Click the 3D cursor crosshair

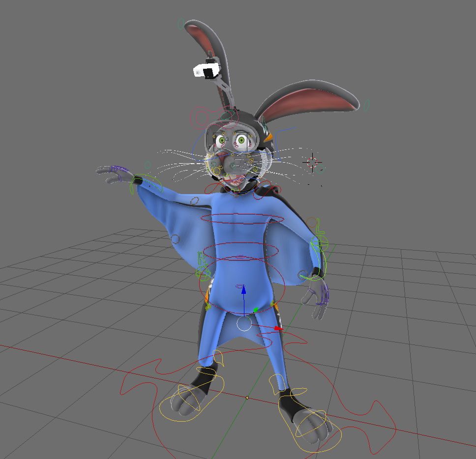point(312,162)
